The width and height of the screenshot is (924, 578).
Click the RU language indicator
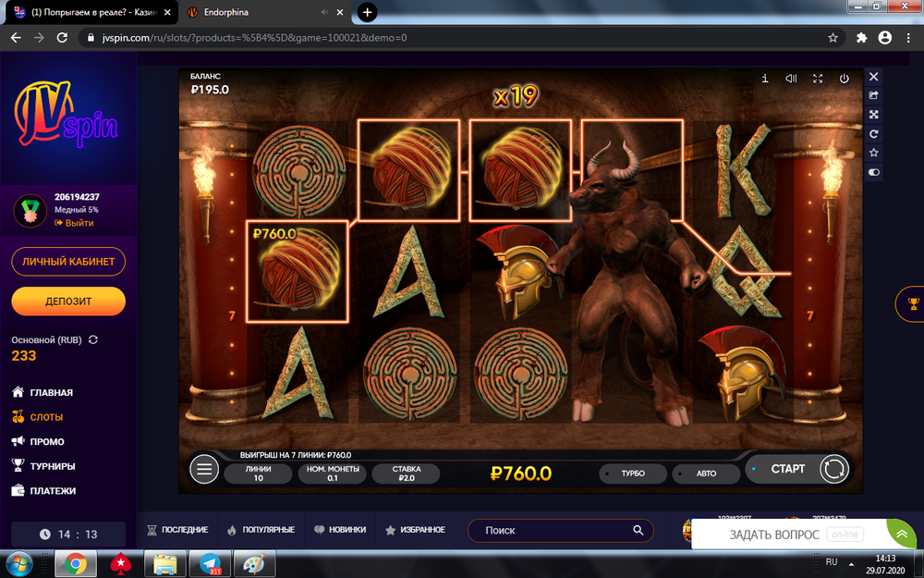[832, 562]
